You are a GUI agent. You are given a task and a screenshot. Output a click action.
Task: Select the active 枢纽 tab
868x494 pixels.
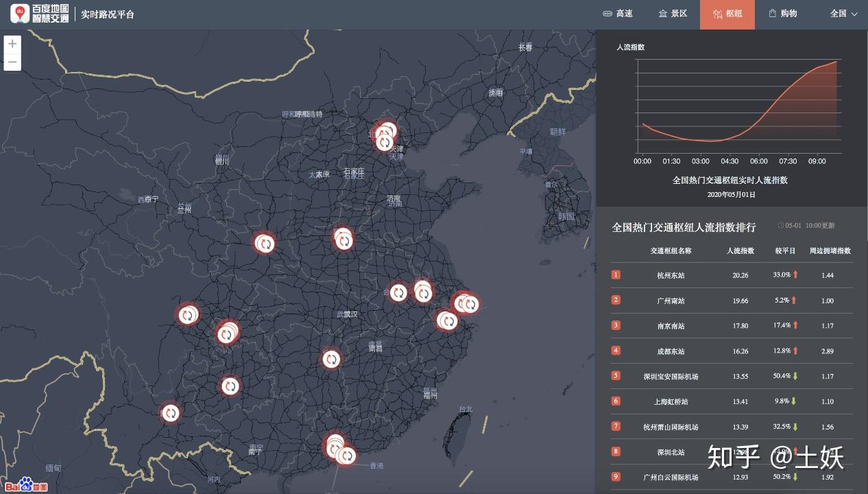point(727,14)
